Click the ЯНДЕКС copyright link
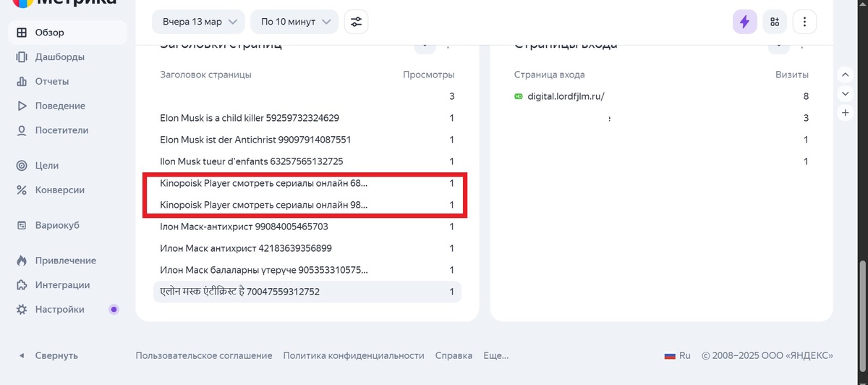Screen dimensions: 868x385 767,355
